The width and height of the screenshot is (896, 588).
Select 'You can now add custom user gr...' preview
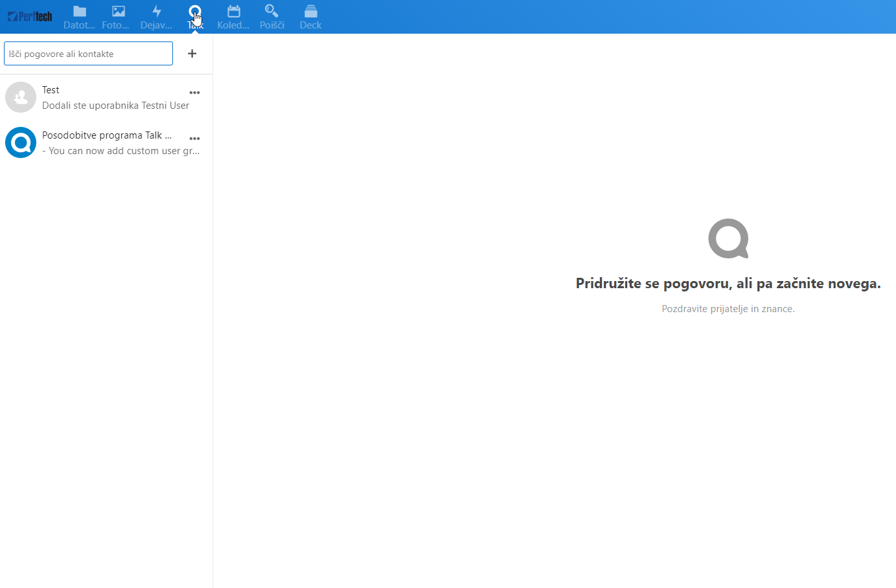pos(121,151)
